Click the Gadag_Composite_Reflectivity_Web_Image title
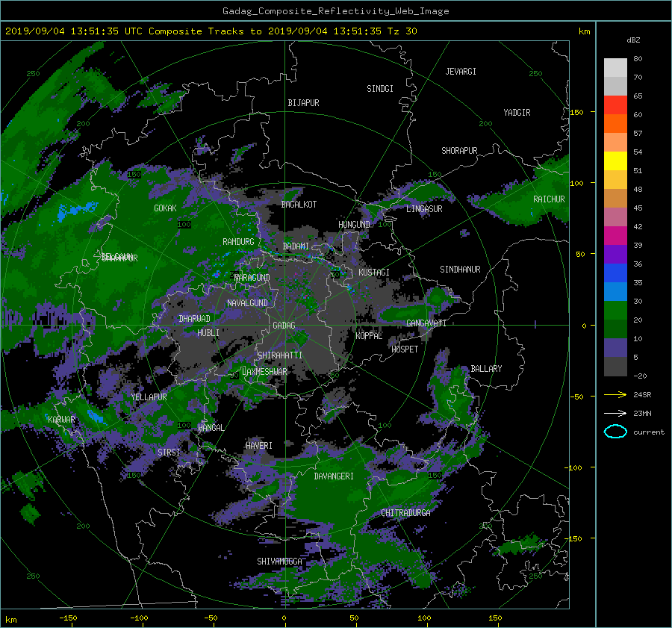672x628 pixels. [x=335, y=11]
